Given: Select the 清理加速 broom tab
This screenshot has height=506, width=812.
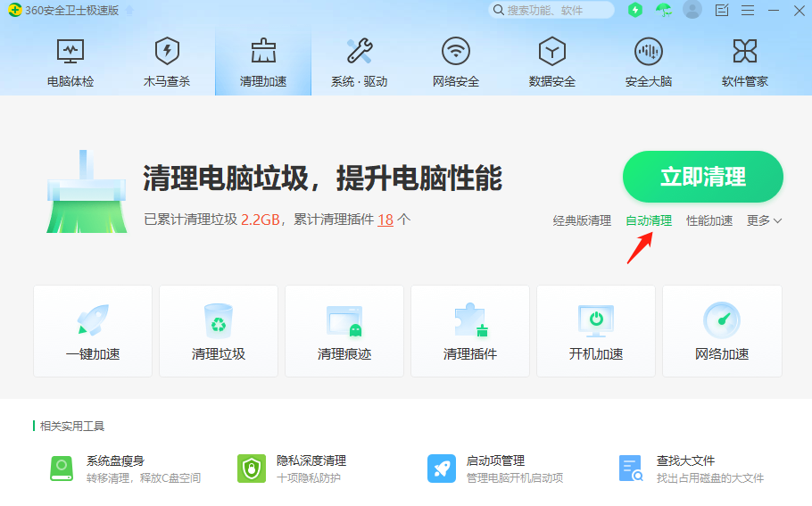Looking at the screenshot, I should 263,62.
